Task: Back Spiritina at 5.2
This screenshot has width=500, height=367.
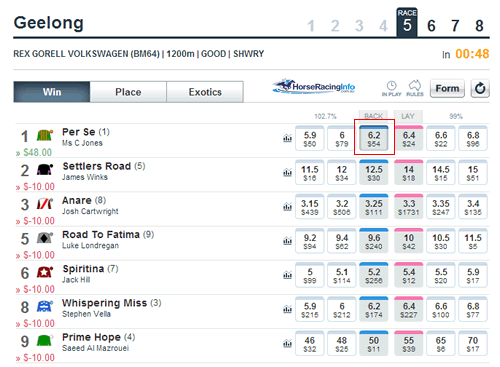Action: pyautogui.click(x=374, y=275)
